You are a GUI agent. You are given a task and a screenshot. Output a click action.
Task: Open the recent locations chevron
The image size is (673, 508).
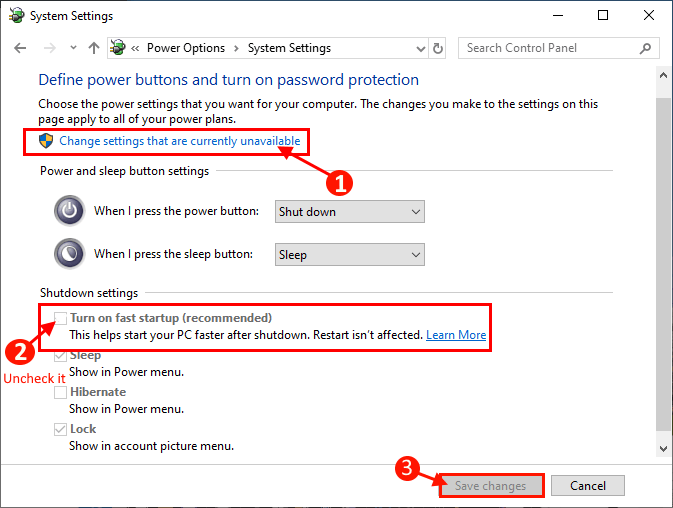[73, 48]
